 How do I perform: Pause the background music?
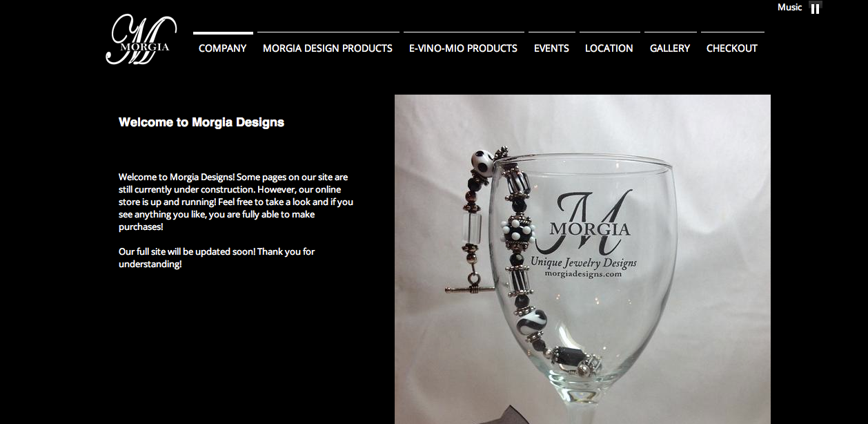(815, 8)
